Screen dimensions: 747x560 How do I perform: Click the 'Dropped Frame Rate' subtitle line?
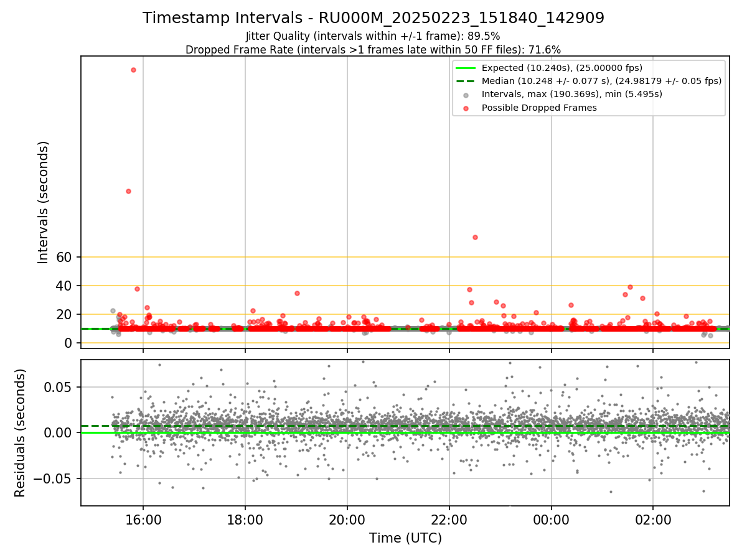[x=373, y=50]
